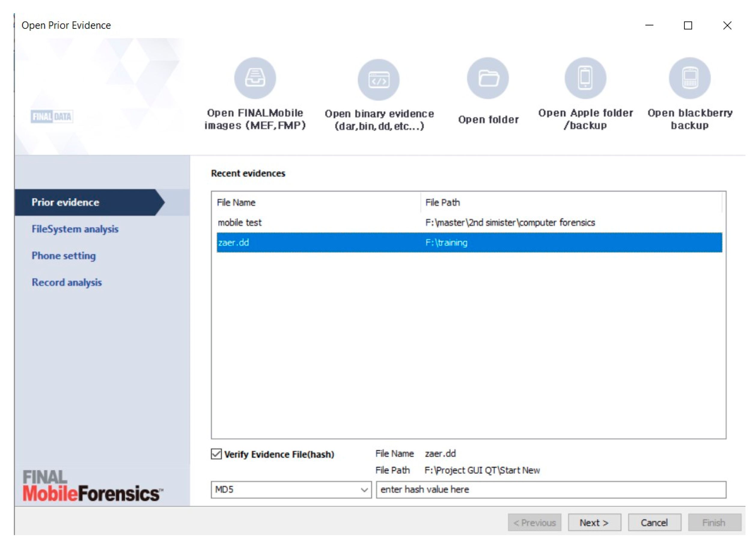Click the Open Apple folder/backup icon

click(585, 78)
